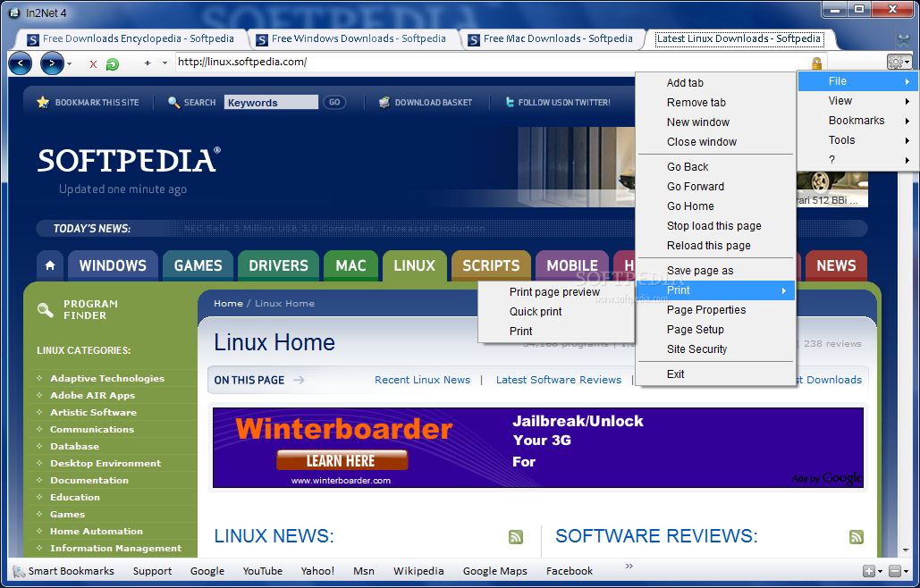Click the padlock site security icon

pyautogui.click(x=816, y=63)
